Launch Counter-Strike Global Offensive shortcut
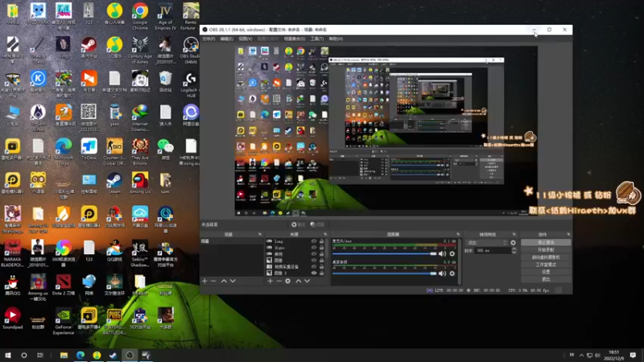 coord(114,151)
